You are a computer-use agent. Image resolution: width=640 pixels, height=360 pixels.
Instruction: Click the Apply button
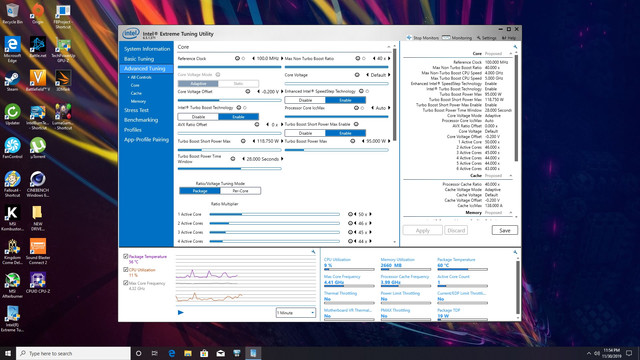pos(422,230)
